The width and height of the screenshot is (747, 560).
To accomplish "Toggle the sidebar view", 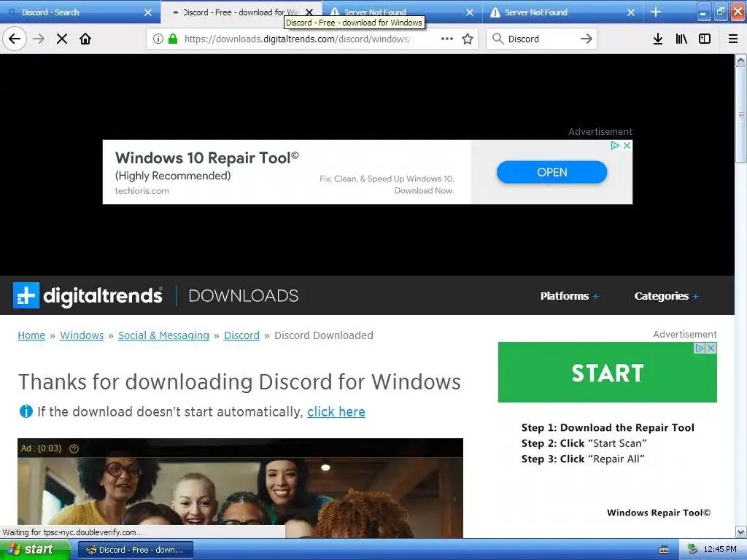I will (705, 39).
